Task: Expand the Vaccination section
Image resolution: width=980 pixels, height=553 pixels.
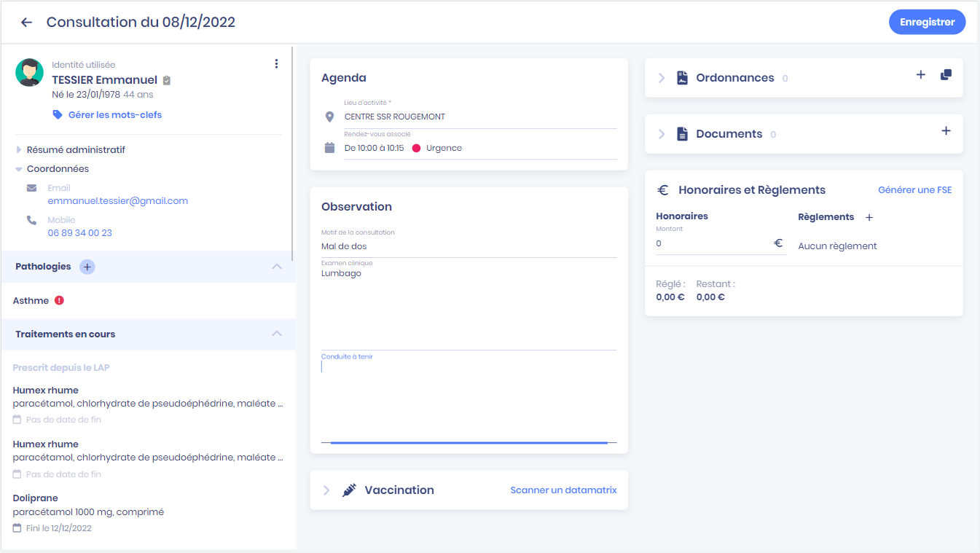Action: pos(326,490)
